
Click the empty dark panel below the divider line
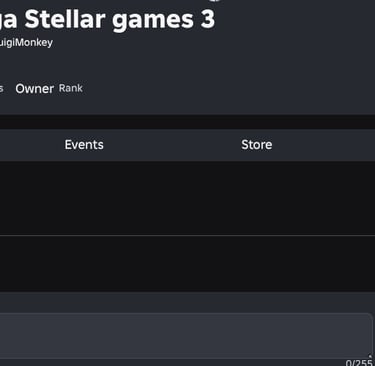pyautogui.click(x=187, y=264)
